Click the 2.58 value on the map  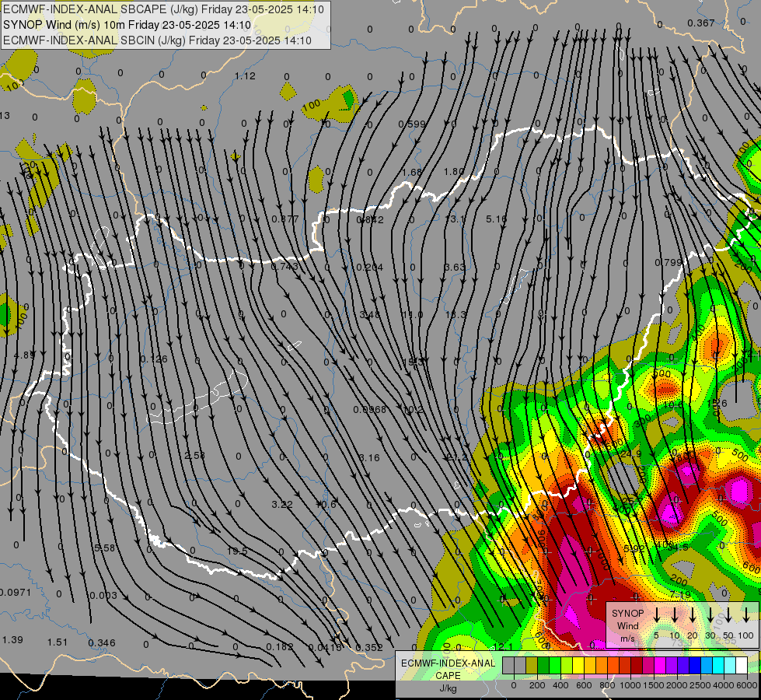[194, 455]
